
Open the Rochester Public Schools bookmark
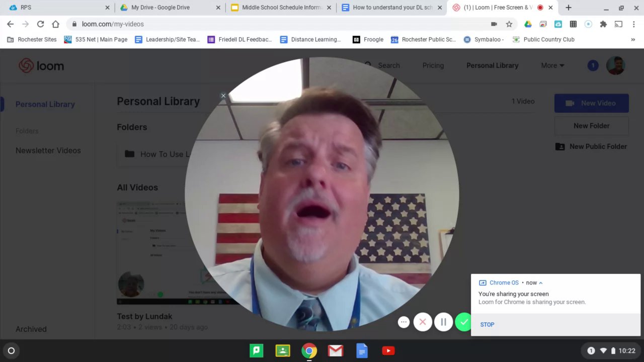click(x=423, y=39)
